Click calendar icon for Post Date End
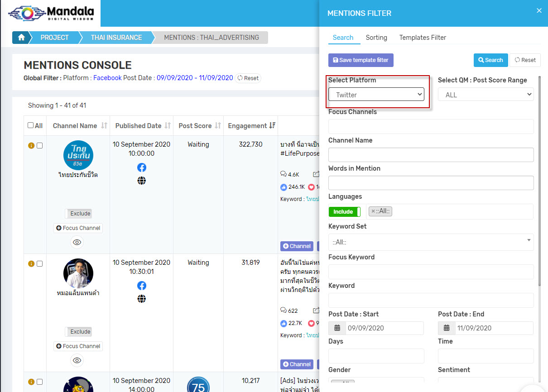The width and height of the screenshot is (548, 392). tap(447, 328)
